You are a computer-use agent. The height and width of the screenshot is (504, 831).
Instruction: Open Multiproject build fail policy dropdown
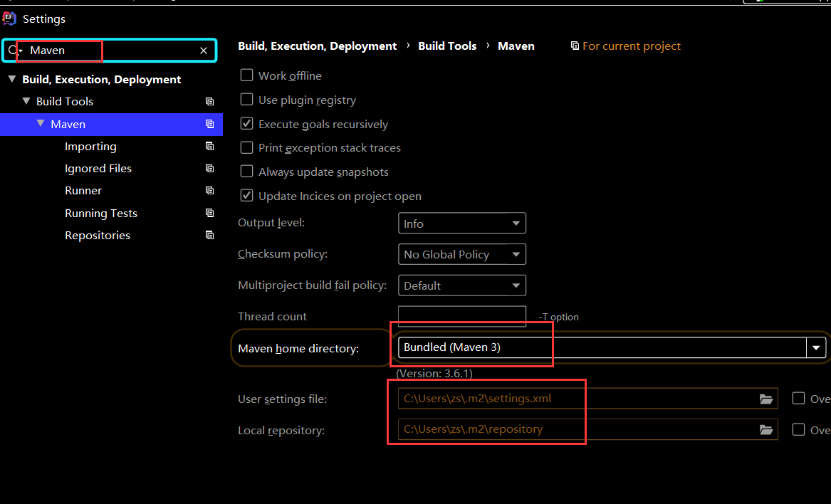point(462,285)
